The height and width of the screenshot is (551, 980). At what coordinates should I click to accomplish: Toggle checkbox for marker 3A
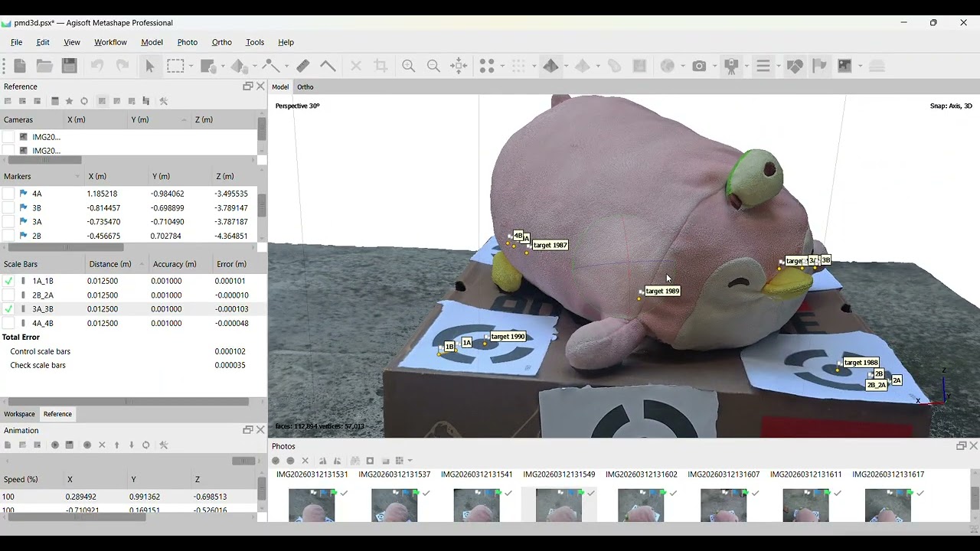pos(8,222)
